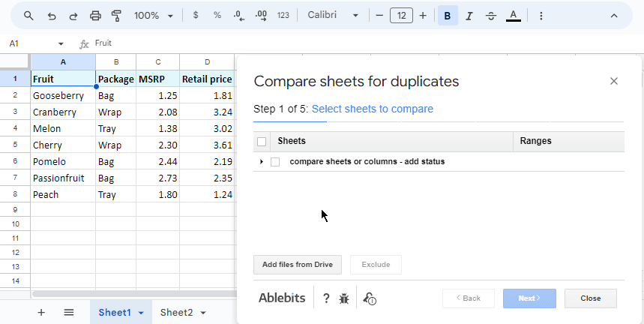Toggle the select-all Sheets checkbox
Viewport: 644px width, 324px height.
(x=262, y=142)
